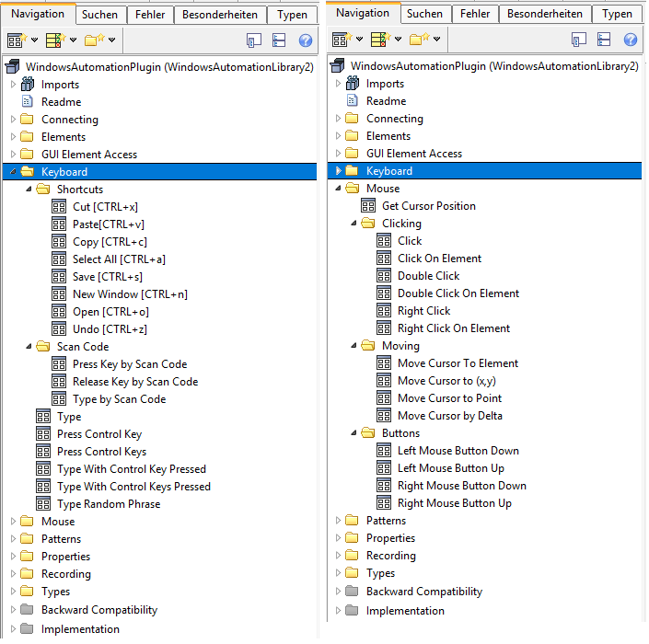Switch to Suchen tab in left panel
Viewport: 649px width, 644px height.
[x=99, y=15]
